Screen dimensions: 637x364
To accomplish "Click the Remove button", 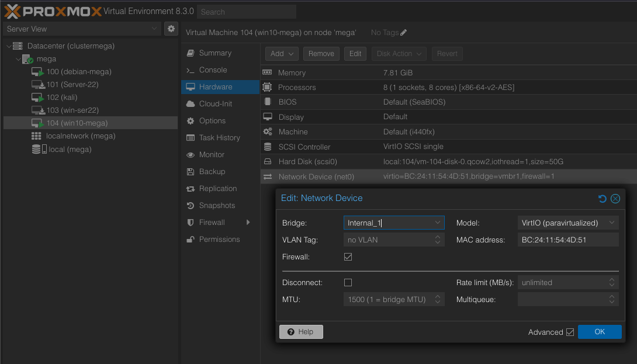I will pos(321,54).
